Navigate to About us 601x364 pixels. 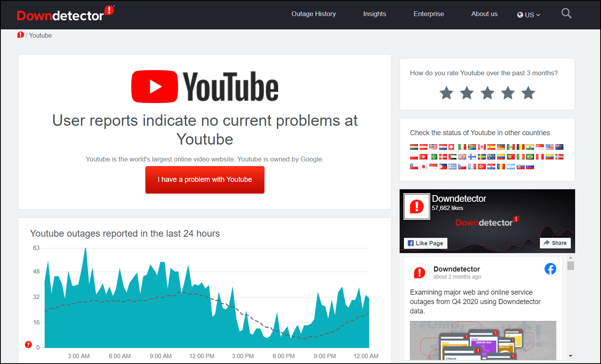[484, 14]
